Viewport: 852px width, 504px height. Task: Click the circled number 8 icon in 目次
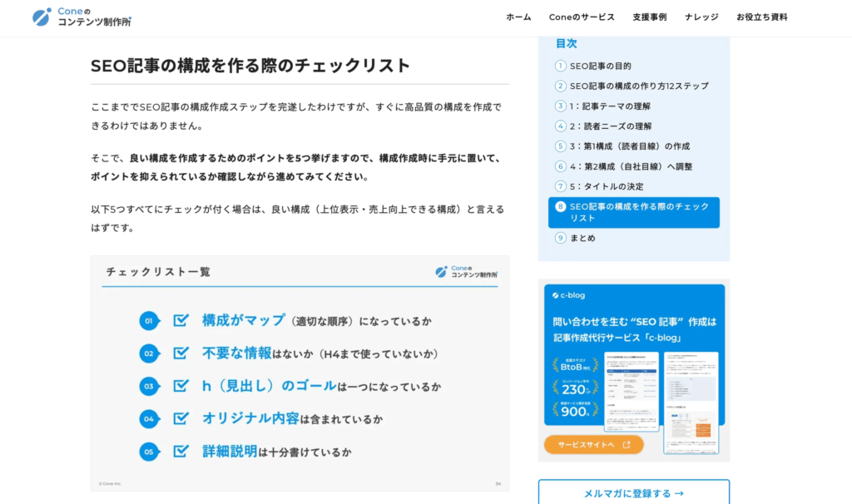point(560,206)
